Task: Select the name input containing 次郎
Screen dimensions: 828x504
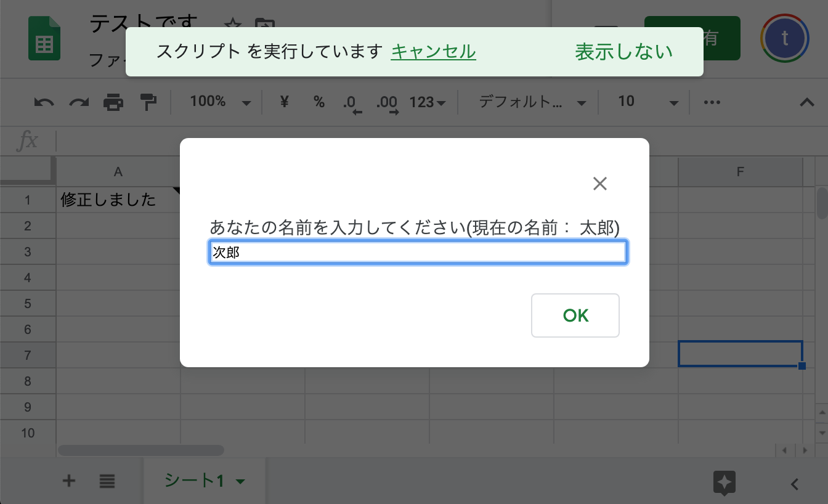Action: [x=418, y=252]
